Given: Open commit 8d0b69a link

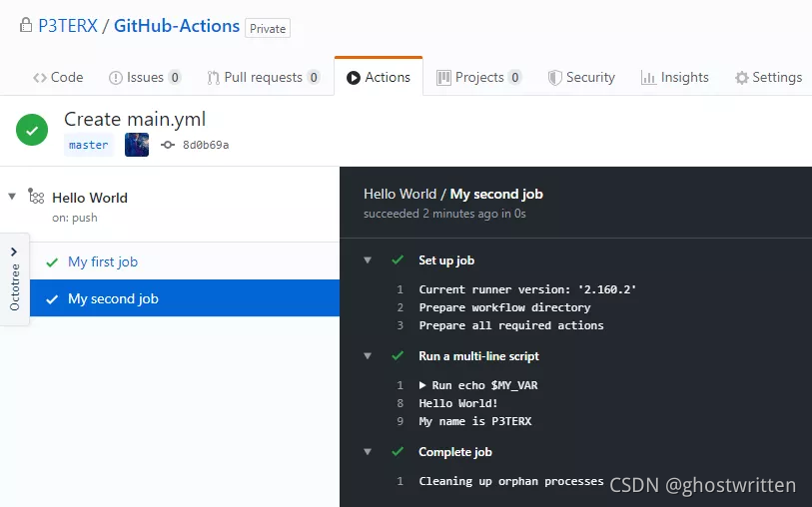Looking at the screenshot, I should [206, 145].
